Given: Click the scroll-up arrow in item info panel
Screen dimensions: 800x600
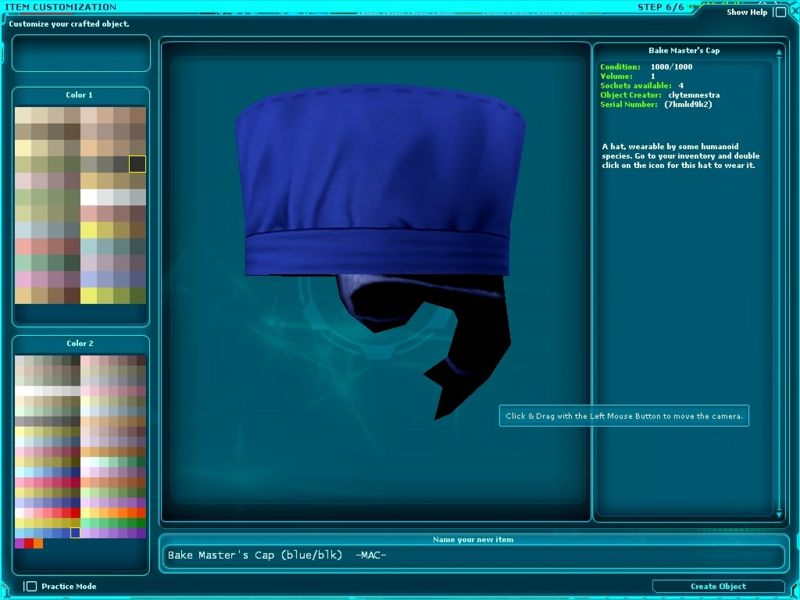Looking at the screenshot, I should click(x=777, y=50).
